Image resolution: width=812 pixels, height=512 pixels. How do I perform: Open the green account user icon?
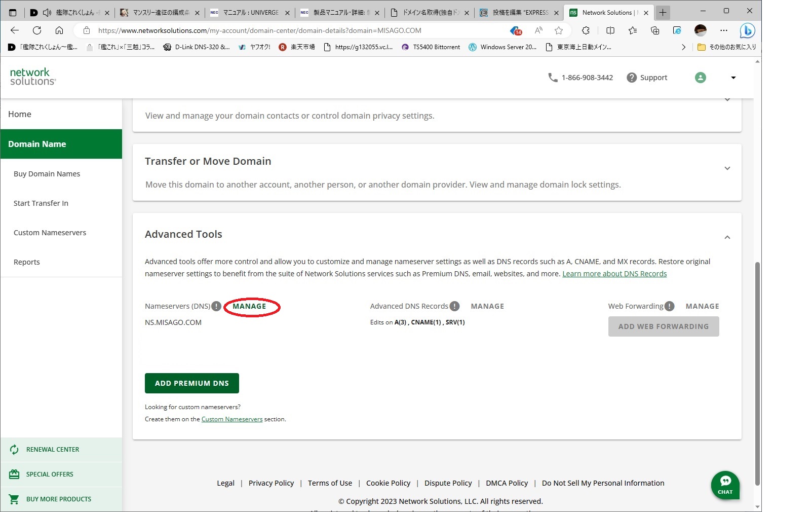click(701, 78)
